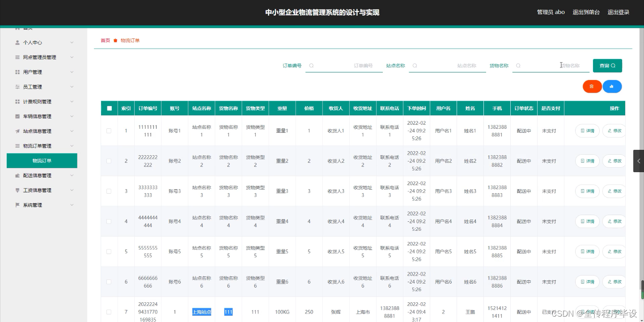Expand 员工管理 chevron
Viewport: 644px width, 322px height.
coord(72,87)
